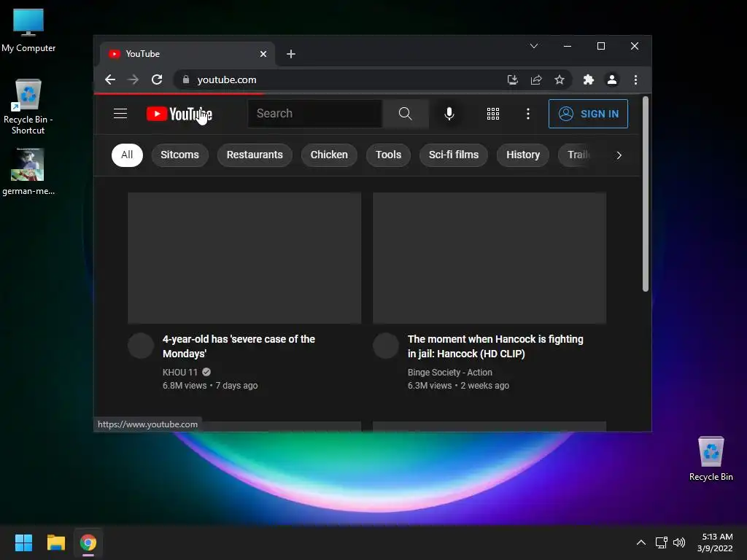The image size is (747, 560).
Task: Click into the YouTube Search field
Action: coord(315,113)
